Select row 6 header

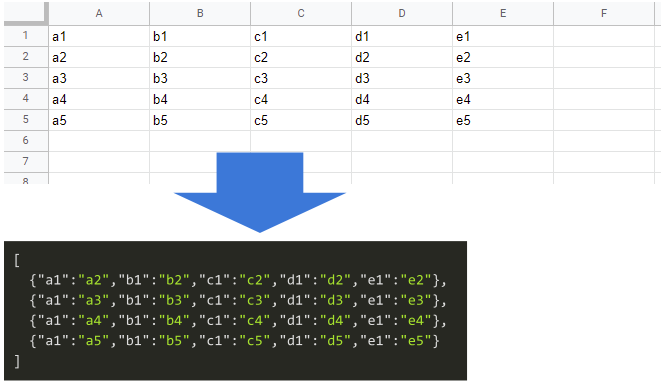coord(26,140)
